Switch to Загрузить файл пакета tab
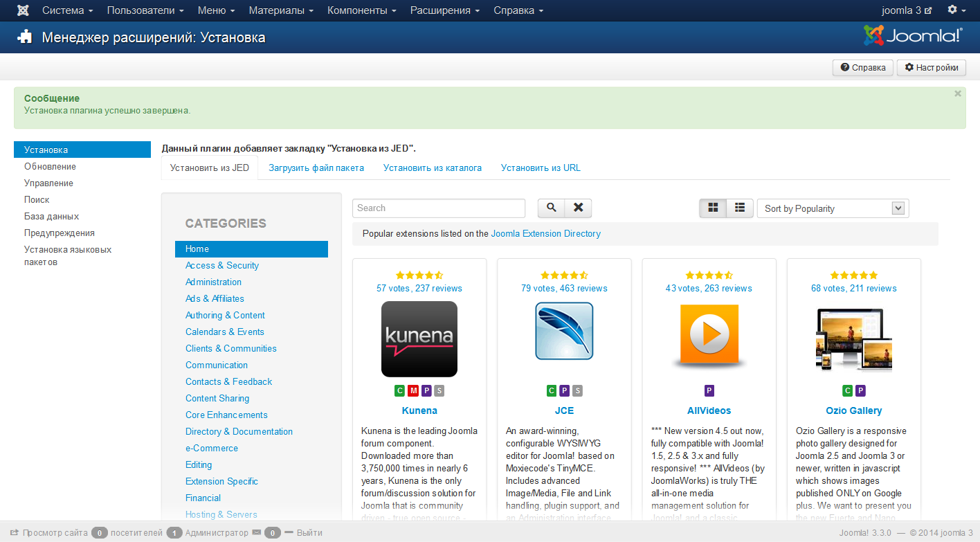 316,168
